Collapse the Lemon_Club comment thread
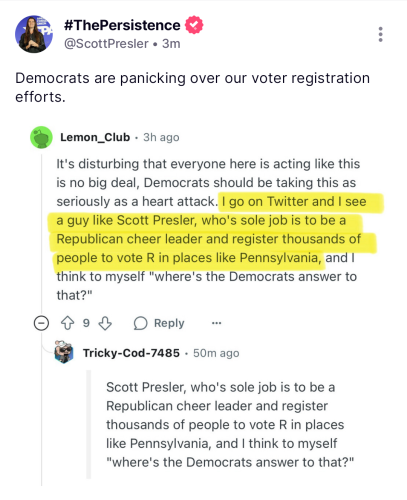 click(41, 323)
